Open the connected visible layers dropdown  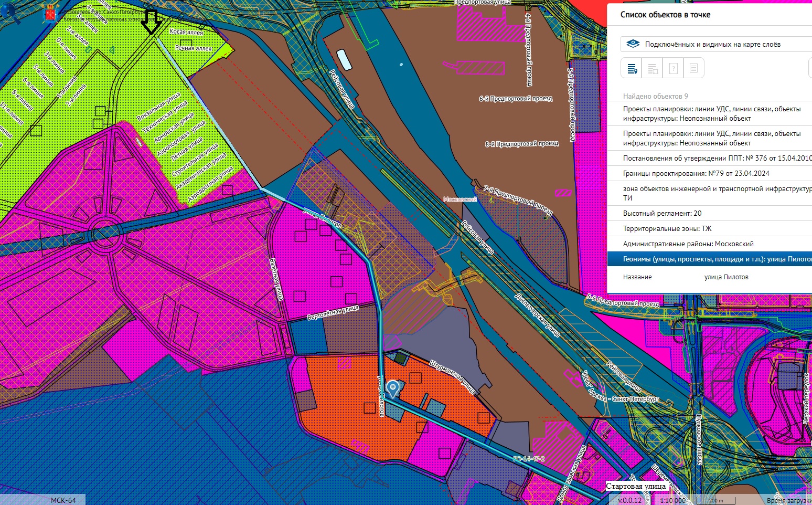click(x=713, y=44)
